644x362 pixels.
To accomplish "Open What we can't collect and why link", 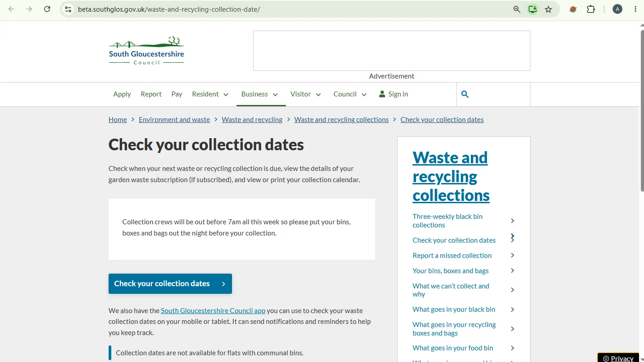I will [x=451, y=290].
